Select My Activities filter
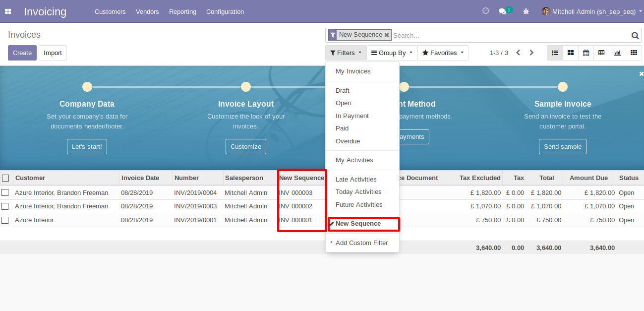The width and height of the screenshot is (644, 311). coord(362,160)
